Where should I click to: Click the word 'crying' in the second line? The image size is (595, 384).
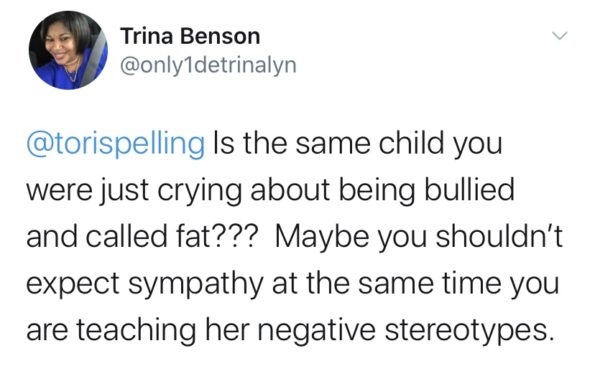click(x=200, y=191)
